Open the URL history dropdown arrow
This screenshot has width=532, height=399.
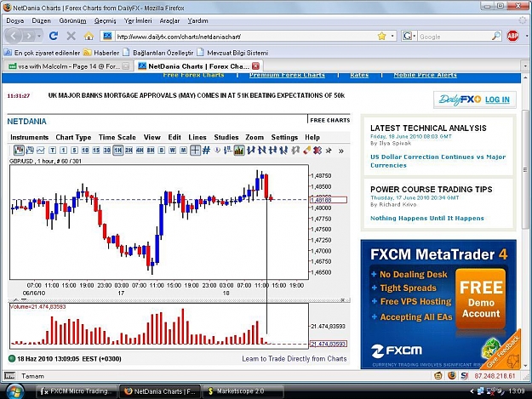392,36
